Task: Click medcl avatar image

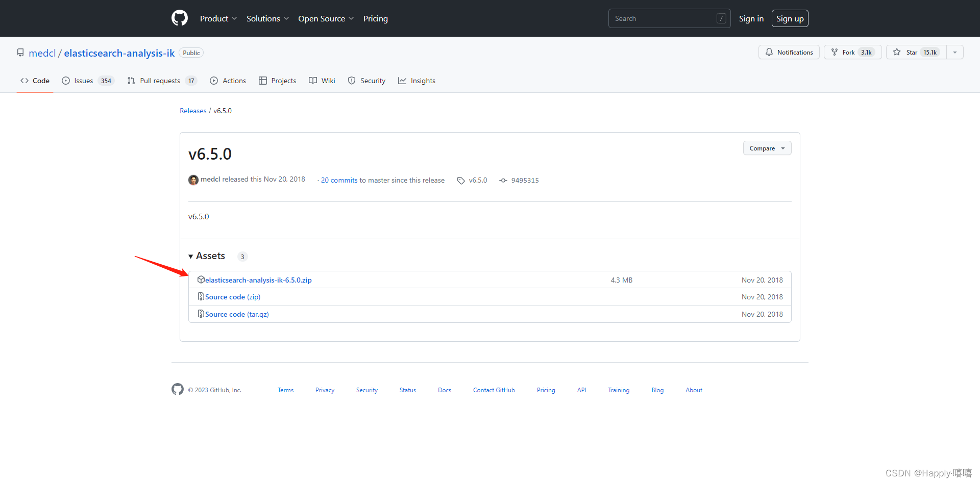Action: 193,180
